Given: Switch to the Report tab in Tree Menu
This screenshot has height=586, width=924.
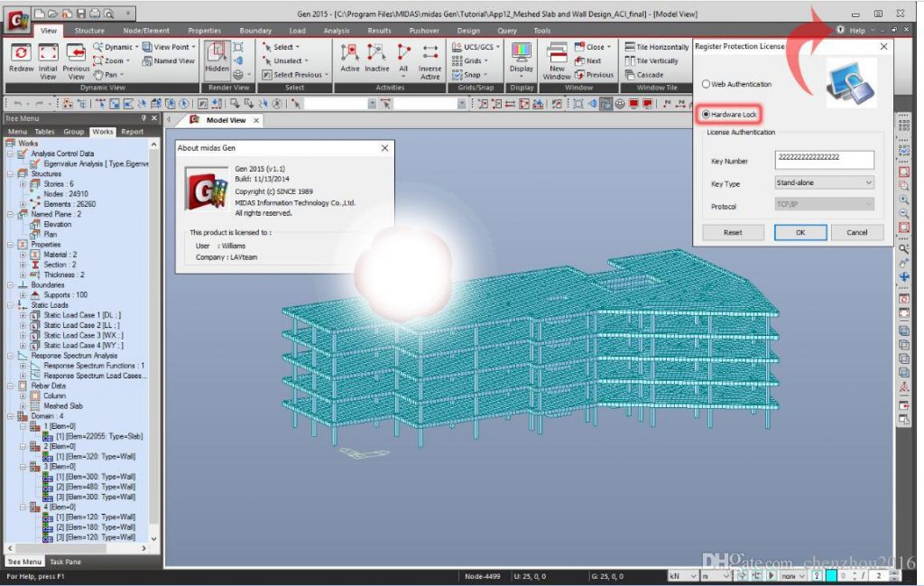Looking at the screenshot, I should [133, 131].
